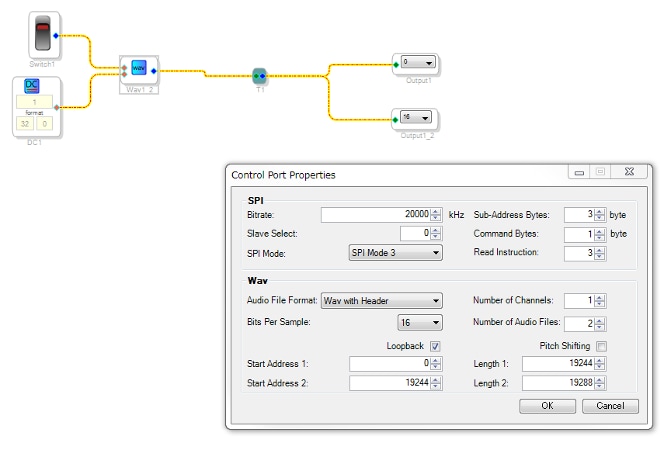Image resolution: width=671 pixels, height=450 pixels.
Task: Click the Command Bytes value field
Action: 579,234
